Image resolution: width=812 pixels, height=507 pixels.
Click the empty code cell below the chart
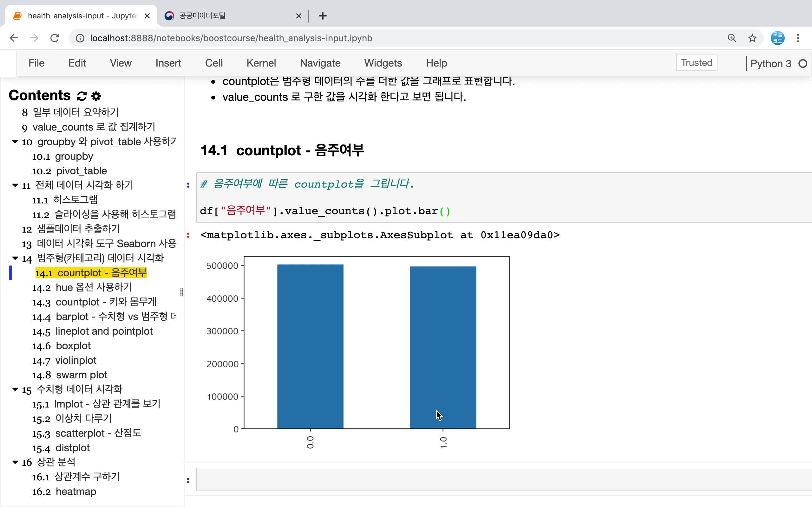point(503,479)
